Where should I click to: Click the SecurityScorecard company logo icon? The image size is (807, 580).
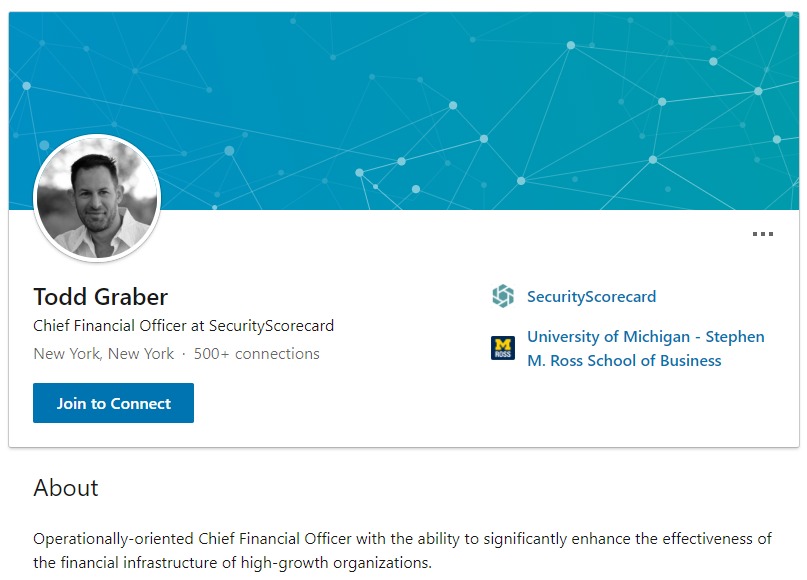pos(503,296)
